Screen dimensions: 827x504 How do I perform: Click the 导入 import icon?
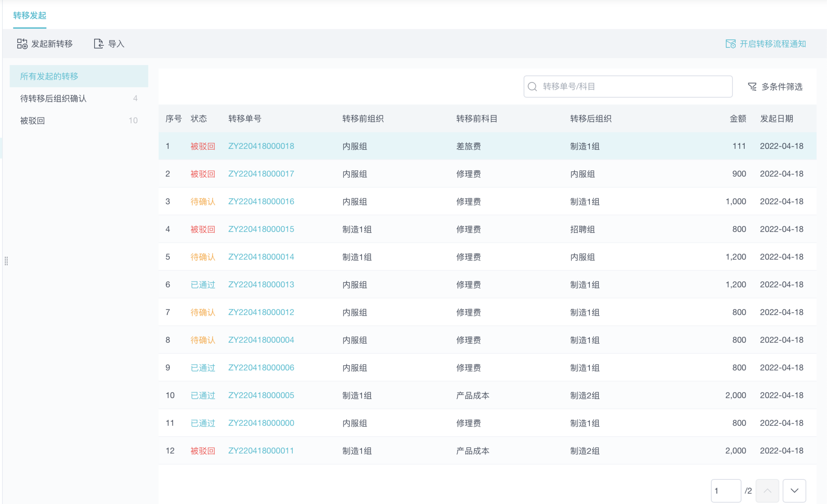click(x=99, y=44)
